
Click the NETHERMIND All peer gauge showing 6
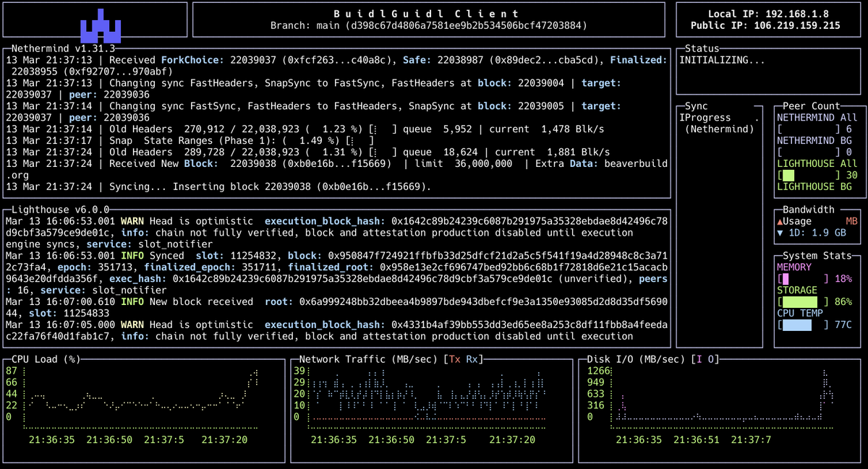809,129
